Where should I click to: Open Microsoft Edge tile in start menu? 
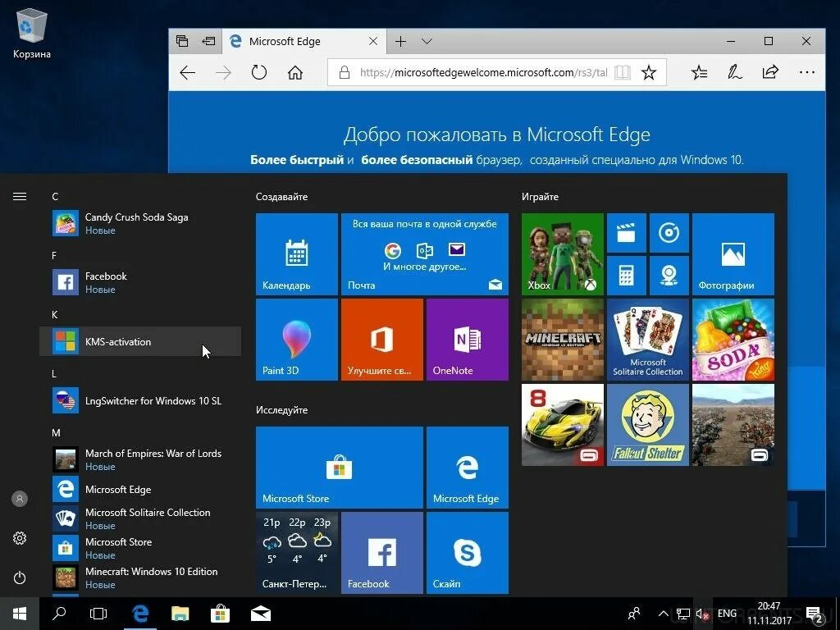(467, 467)
